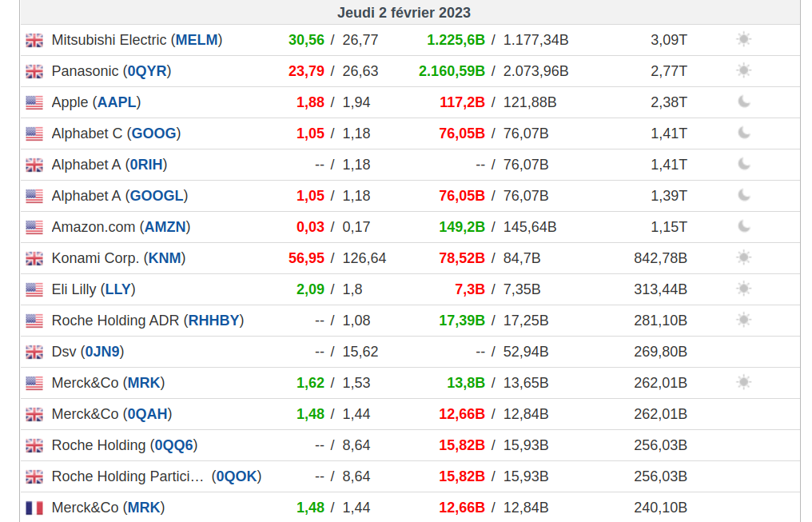Open the RHHBY ticker link
This screenshot has width=812, height=522.
[x=214, y=321]
